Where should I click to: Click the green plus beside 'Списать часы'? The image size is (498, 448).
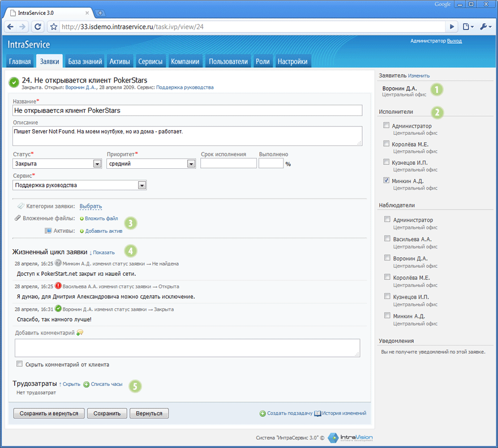click(x=87, y=385)
